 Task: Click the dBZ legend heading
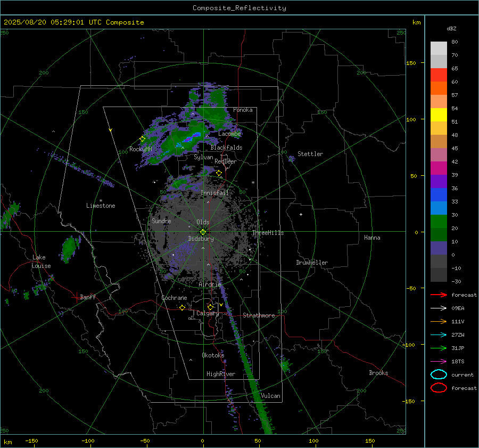click(451, 28)
